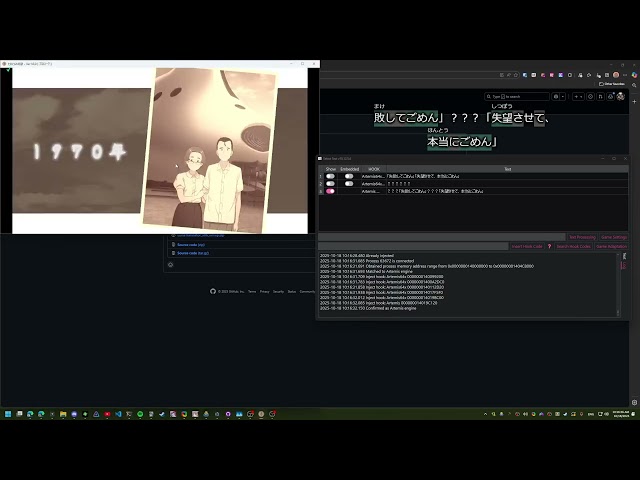Click GitHub logo in footer
This screenshot has height=480, width=640.
click(x=213, y=291)
